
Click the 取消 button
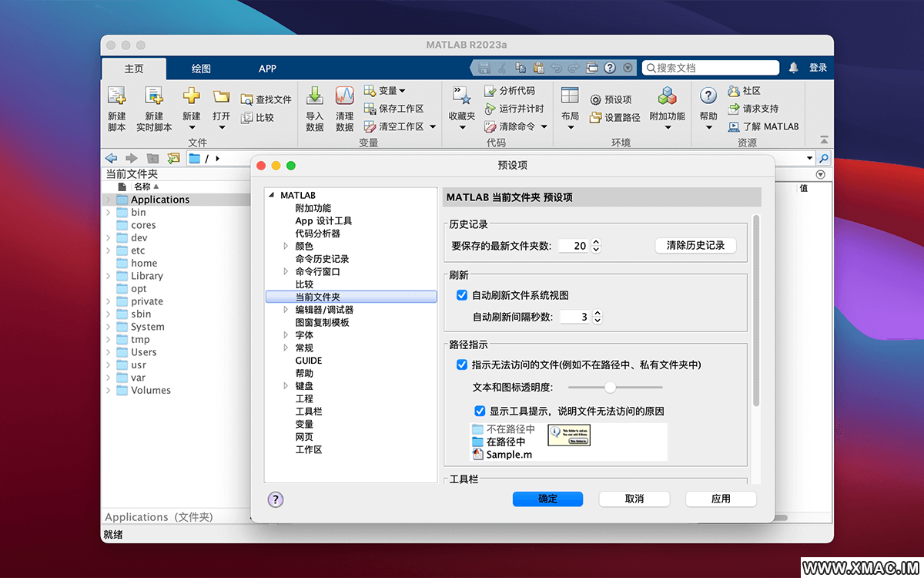coord(634,499)
